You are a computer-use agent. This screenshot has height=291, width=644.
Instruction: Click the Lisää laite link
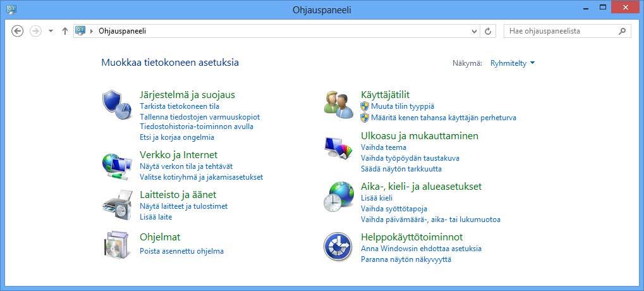point(155,217)
